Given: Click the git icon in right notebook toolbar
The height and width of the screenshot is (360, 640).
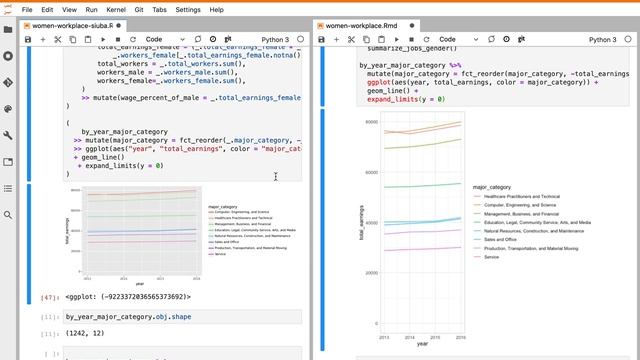Looking at the screenshot, I should click(521, 39).
